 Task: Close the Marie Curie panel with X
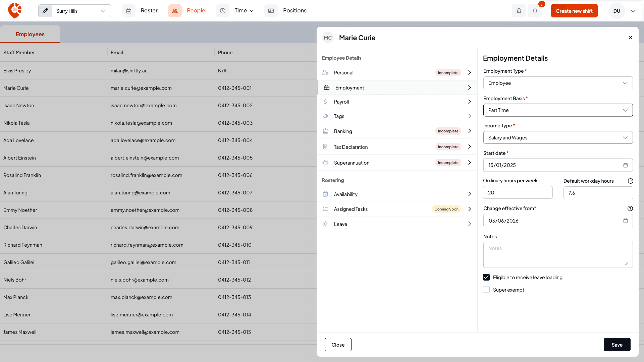pos(631,38)
